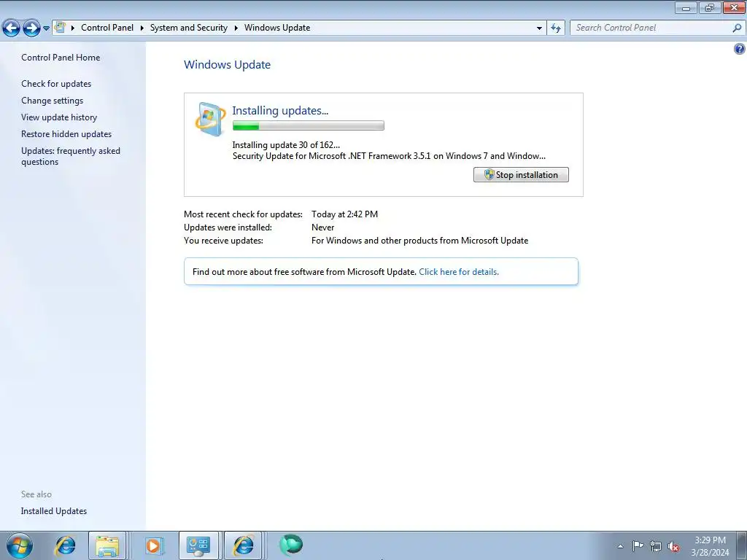The image size is (747, 560).
Task: Click the Installing update 30 of 162 text
Action: [286, 145]
